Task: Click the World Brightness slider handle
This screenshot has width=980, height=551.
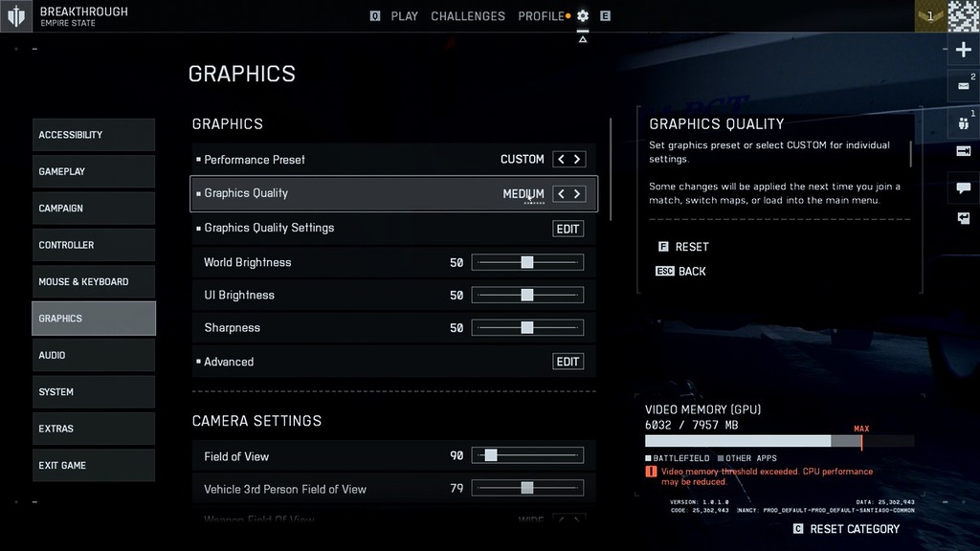Action: 526,262
